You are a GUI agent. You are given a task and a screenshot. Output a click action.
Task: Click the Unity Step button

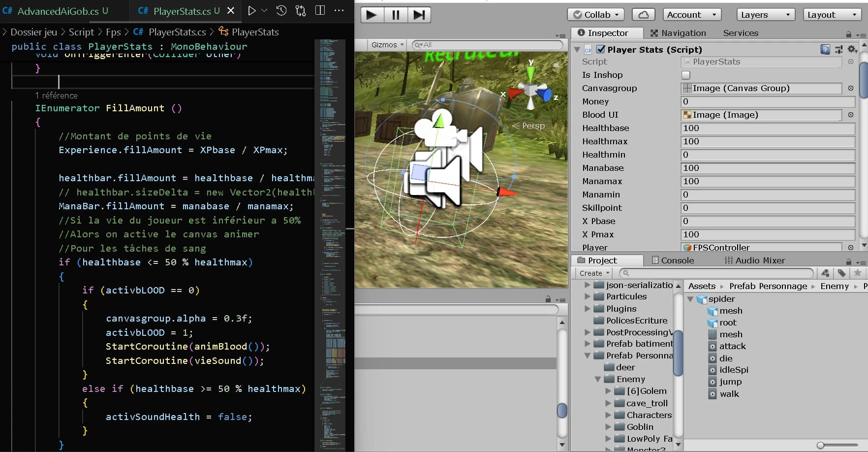tap(419, 15)
